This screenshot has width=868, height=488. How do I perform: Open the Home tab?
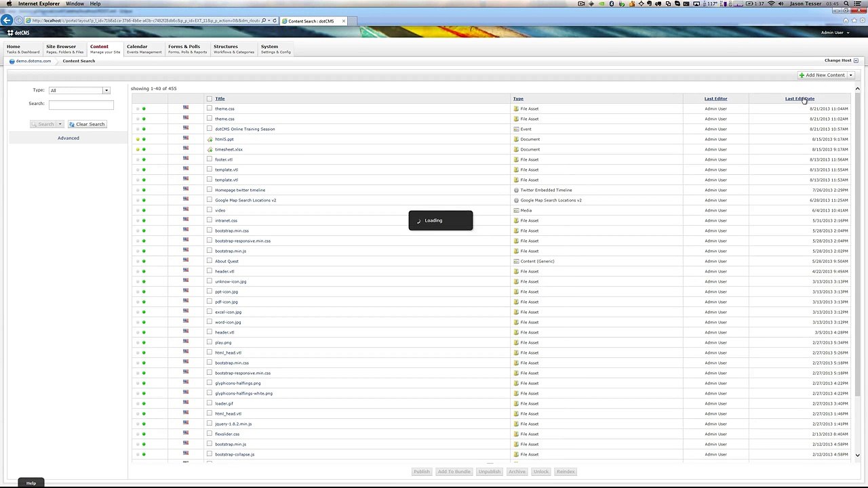pos(23,49)
